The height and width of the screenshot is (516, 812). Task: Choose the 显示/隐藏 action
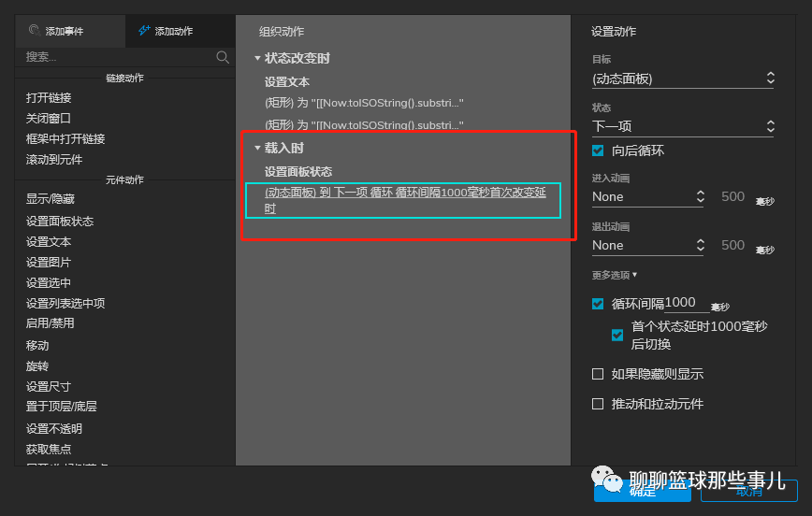pos(51,199)
